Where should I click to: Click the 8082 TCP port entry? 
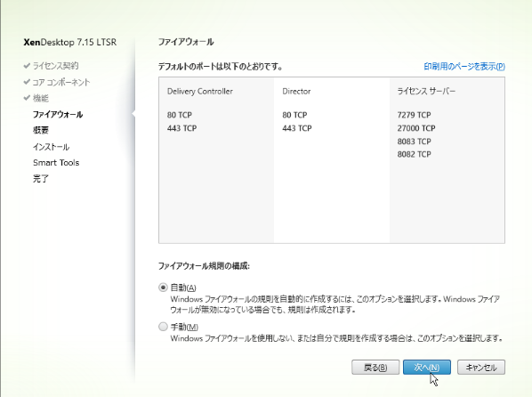pyautogui.click(x=414, y=154)
